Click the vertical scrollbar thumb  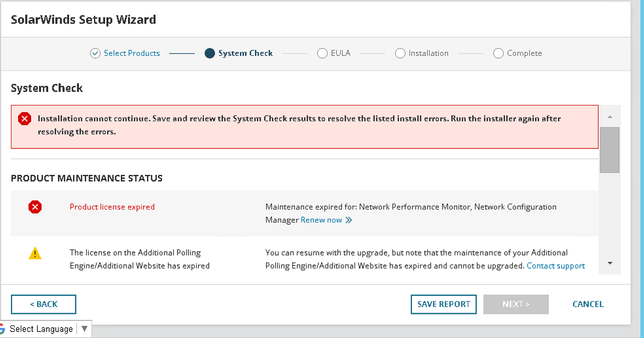point(610,150)
